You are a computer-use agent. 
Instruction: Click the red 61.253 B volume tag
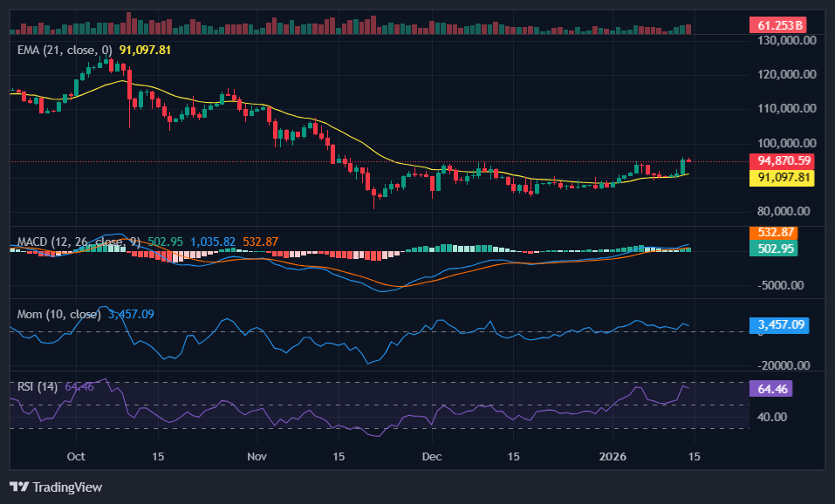click(x=777, y=24)
